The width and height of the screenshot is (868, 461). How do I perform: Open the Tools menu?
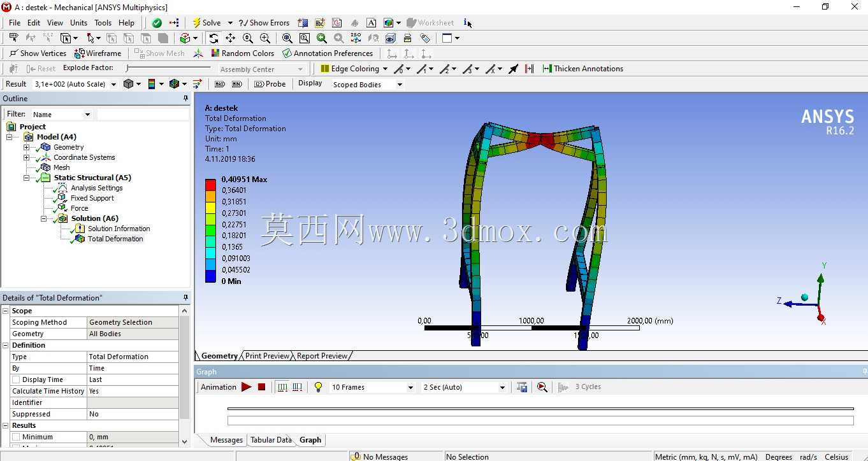(x=103, y=23)
